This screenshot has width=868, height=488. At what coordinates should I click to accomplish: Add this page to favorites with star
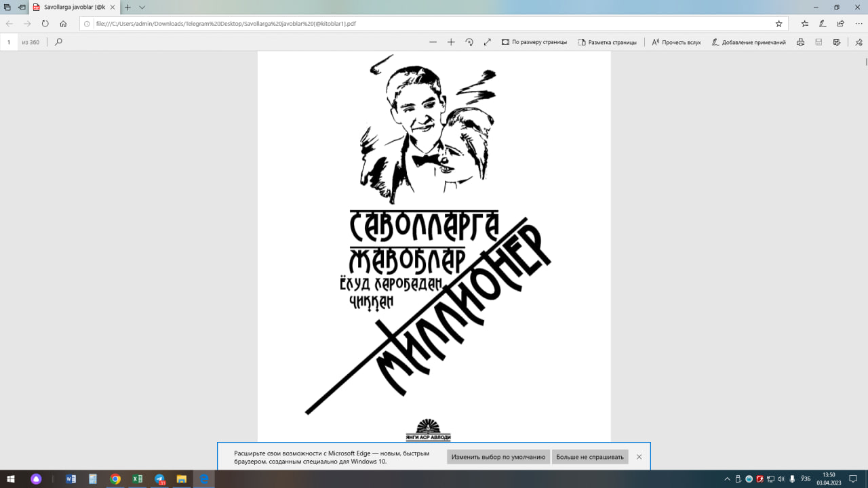coord(779,23)
